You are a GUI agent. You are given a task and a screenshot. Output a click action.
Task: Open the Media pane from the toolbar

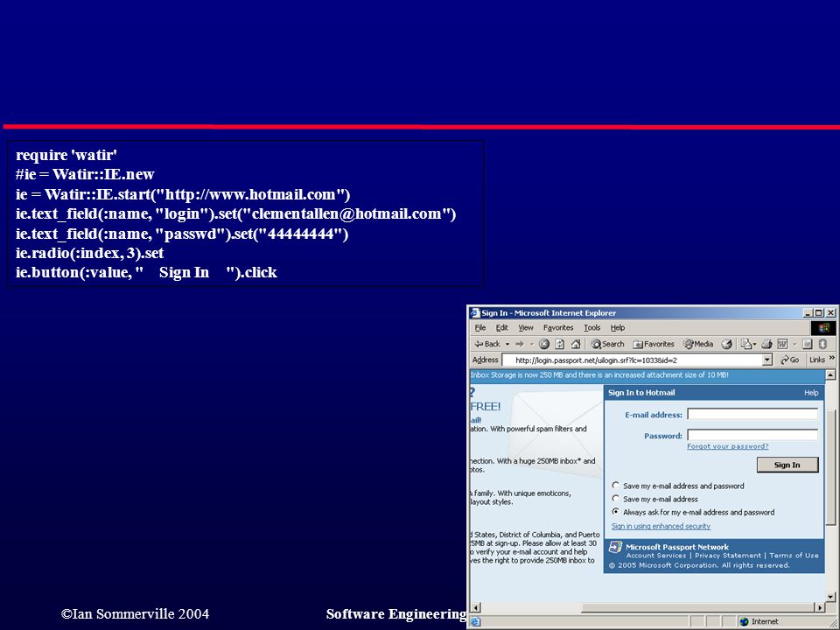click(x=698, y=344)
